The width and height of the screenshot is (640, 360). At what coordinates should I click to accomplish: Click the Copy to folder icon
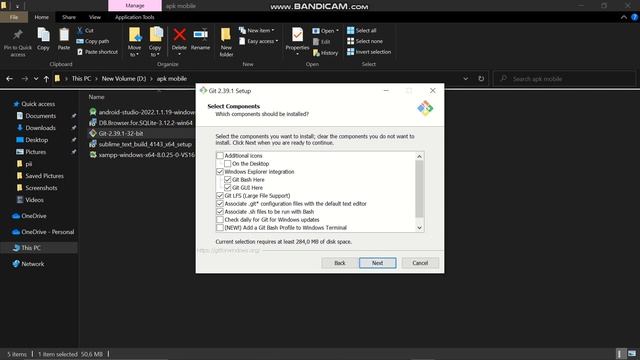tap(156, 35)
